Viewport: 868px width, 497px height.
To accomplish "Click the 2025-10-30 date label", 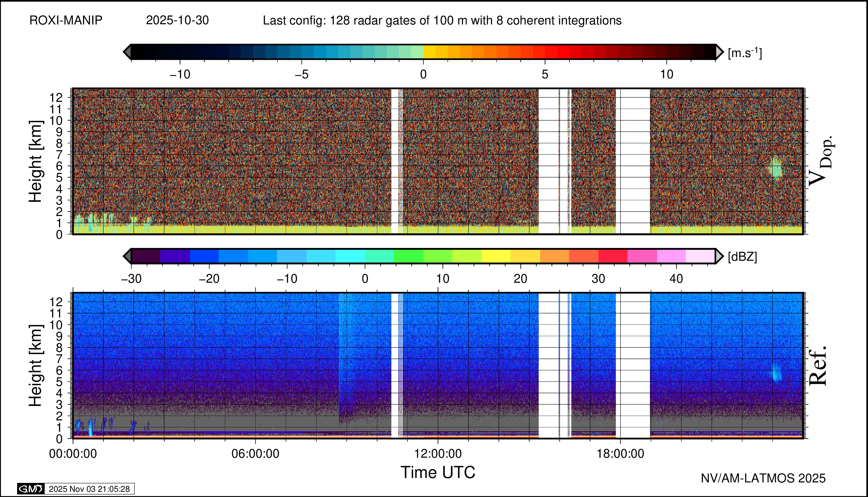I will coord(177,21).
